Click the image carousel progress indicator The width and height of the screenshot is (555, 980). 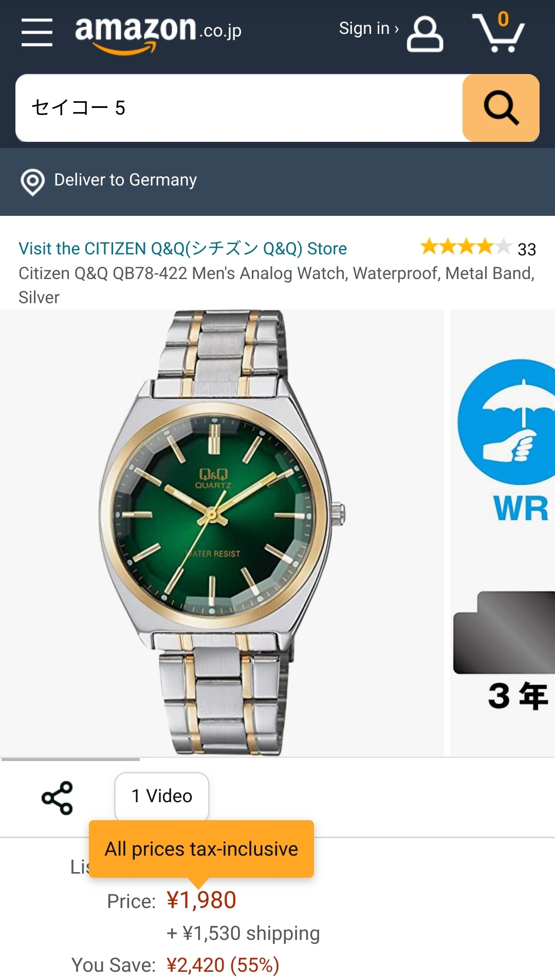(x=70, y=759)
